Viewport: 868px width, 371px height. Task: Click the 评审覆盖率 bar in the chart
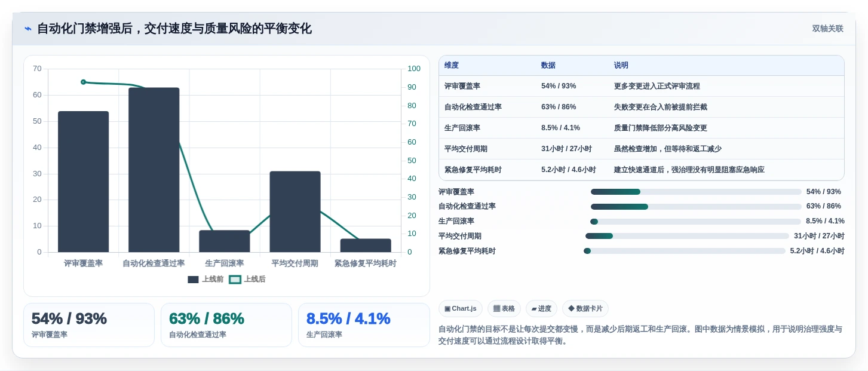(83, 182)
